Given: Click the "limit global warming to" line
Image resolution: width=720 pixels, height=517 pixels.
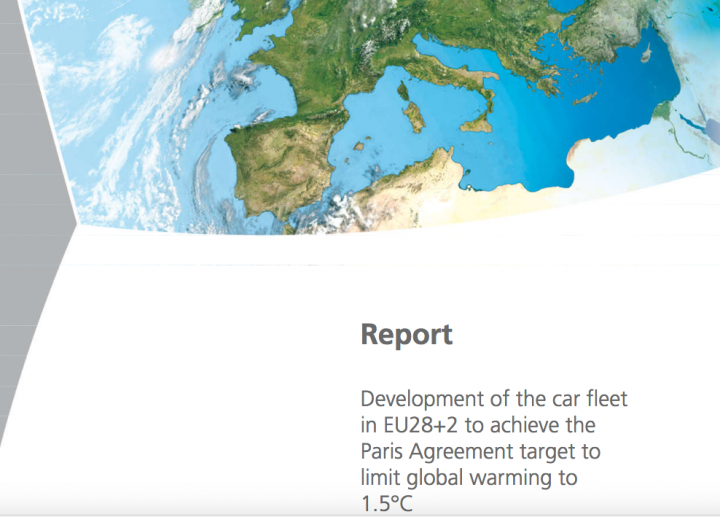Looking at the screenshot, I should (469, 478).
